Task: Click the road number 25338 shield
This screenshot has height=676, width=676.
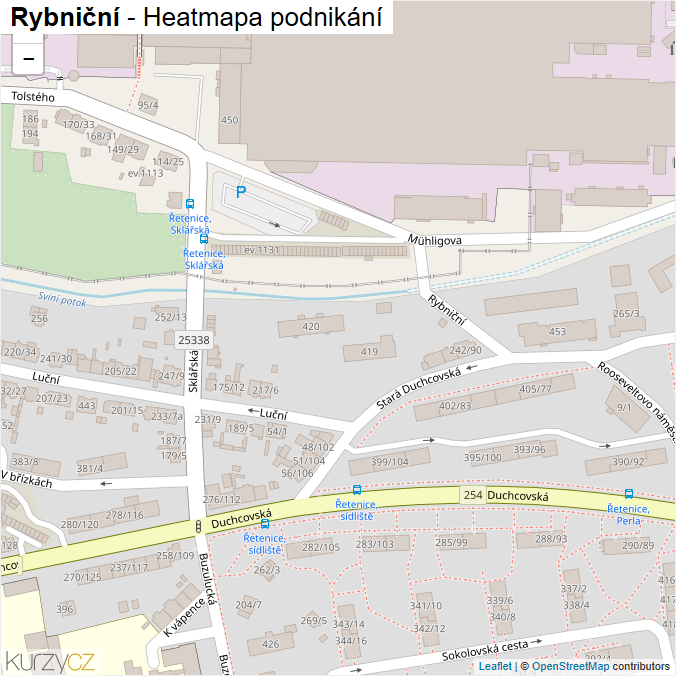Action: (x=194, y=340)
